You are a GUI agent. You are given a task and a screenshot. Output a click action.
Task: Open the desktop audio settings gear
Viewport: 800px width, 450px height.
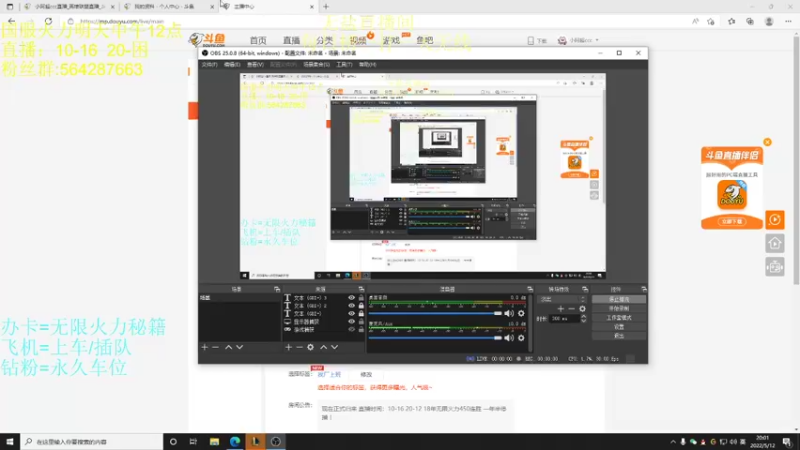521,313
